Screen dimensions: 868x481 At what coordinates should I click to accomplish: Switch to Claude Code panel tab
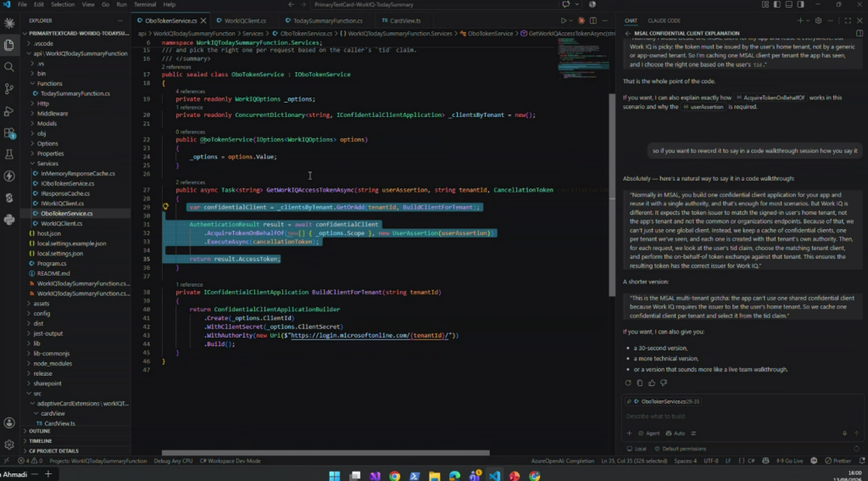point(664,20)
